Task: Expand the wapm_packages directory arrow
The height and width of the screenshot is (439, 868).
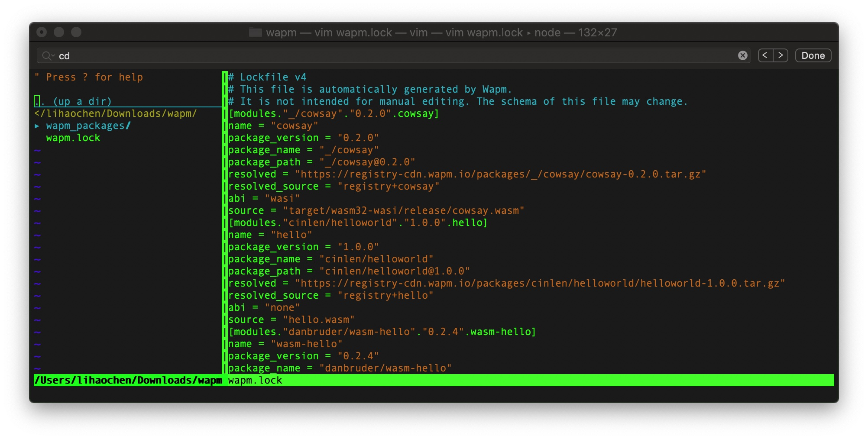Action: coord(37,126)
